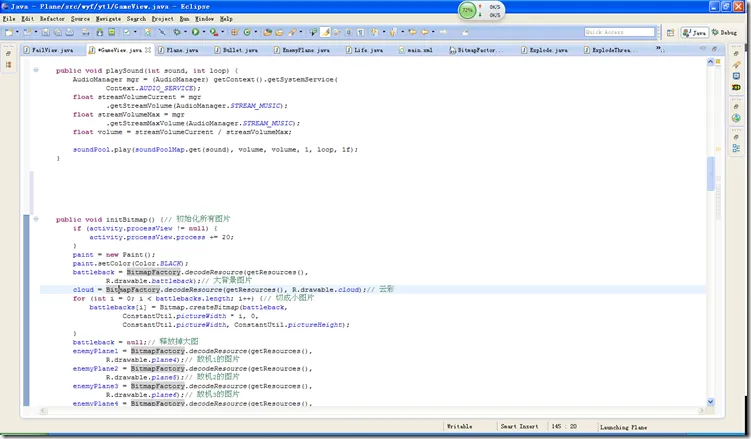Viewport: 751px width, 439px height.
Task: Click the yellow-black icon in right sidebar
Action: [736, 88]
